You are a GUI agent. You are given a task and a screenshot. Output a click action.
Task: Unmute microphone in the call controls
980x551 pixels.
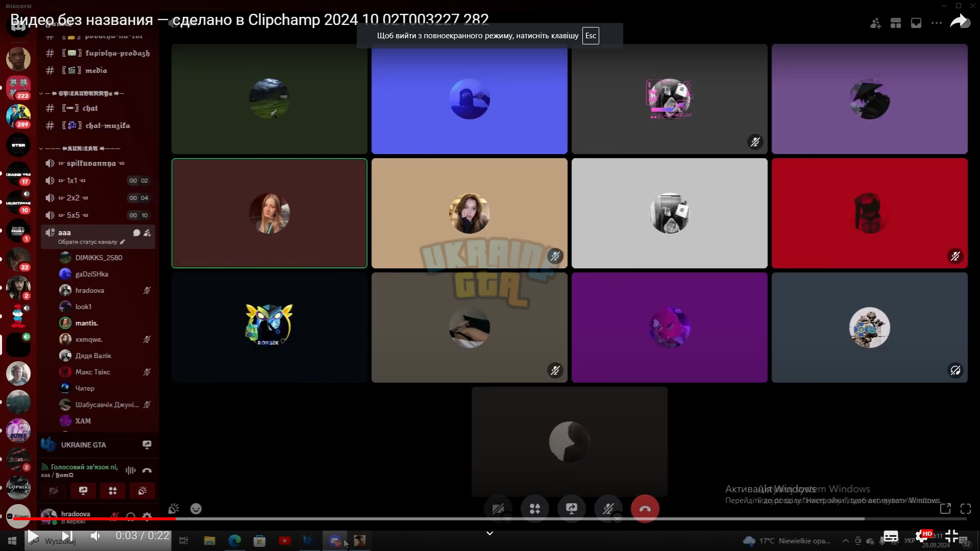coord(608,509)
